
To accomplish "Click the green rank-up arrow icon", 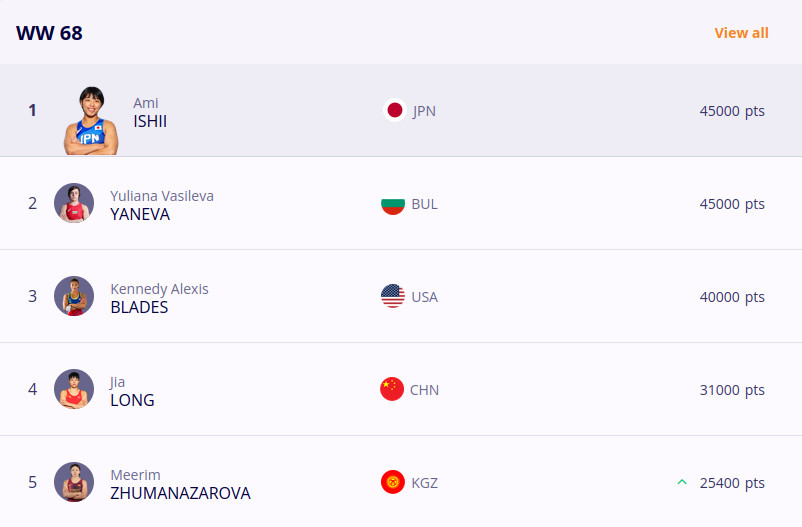I will (682, 483).
